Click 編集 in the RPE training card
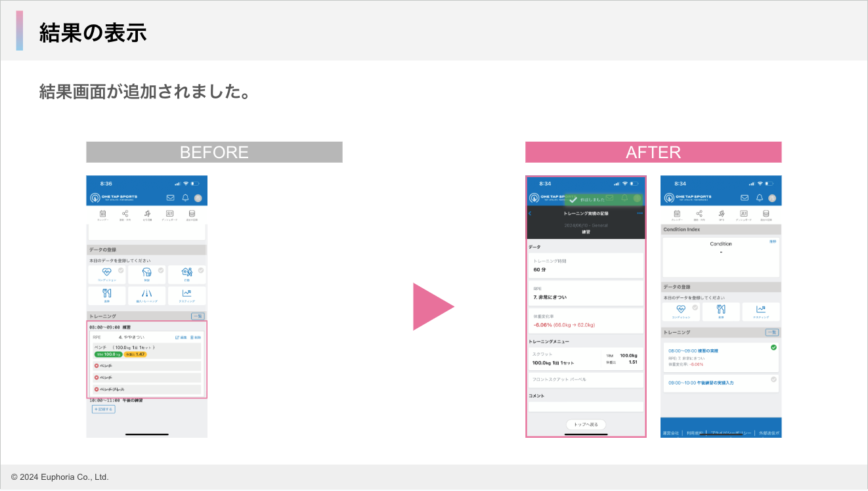 [181, 337]
